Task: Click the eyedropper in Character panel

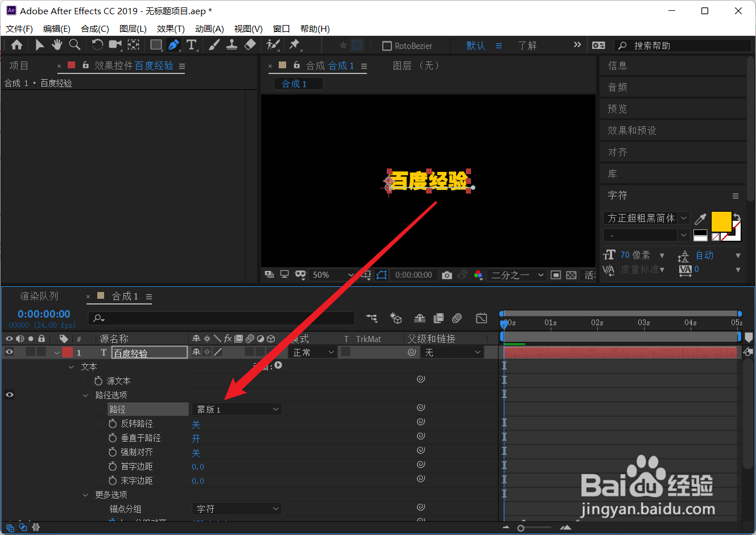Action: coord(701,219)
